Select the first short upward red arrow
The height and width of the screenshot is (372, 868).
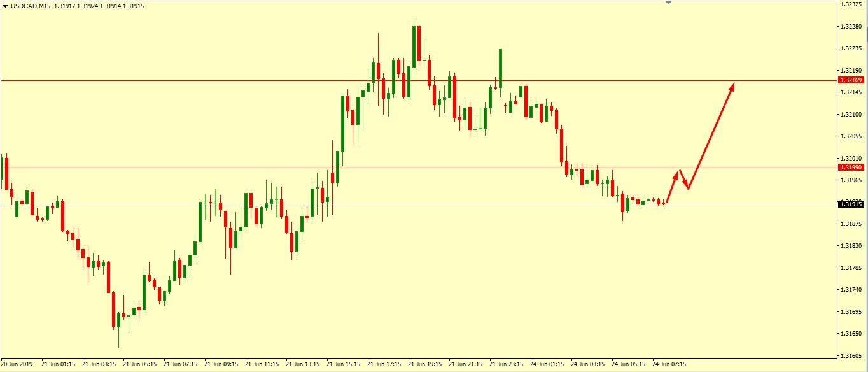coord(672,186)
